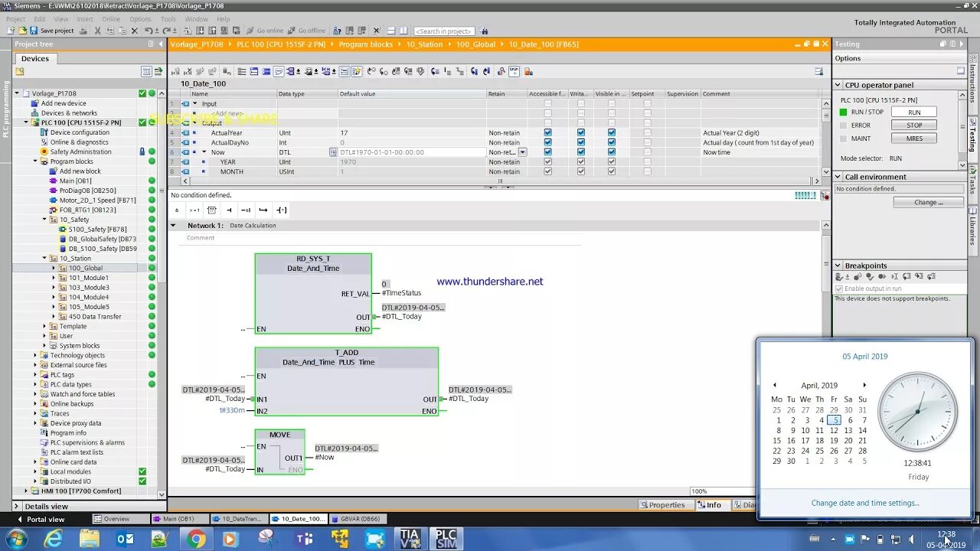The width and height of the screenshot is (980, 551).
Task: Select date 12 in April 2019 calendar
Action: (834, 430)
